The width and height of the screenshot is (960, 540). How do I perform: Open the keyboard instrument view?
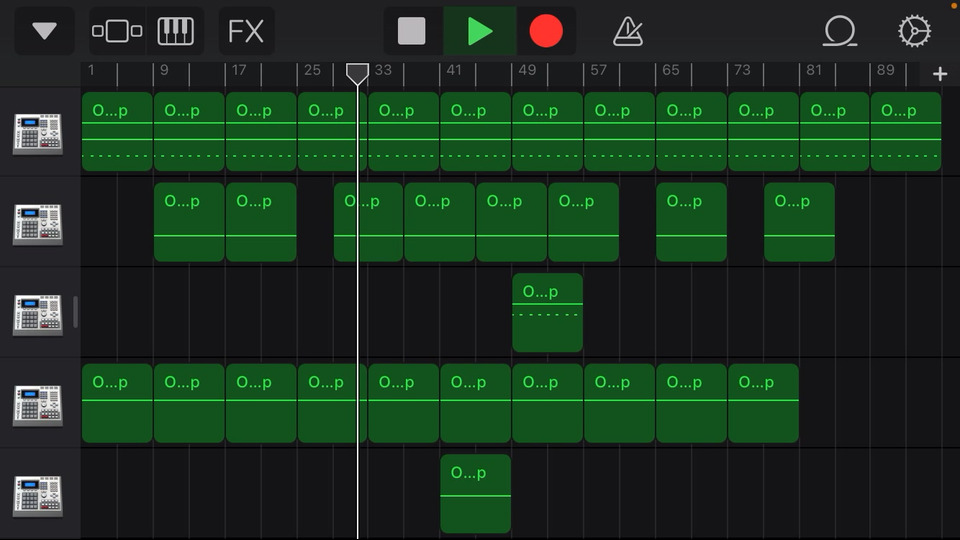(176, 31)
